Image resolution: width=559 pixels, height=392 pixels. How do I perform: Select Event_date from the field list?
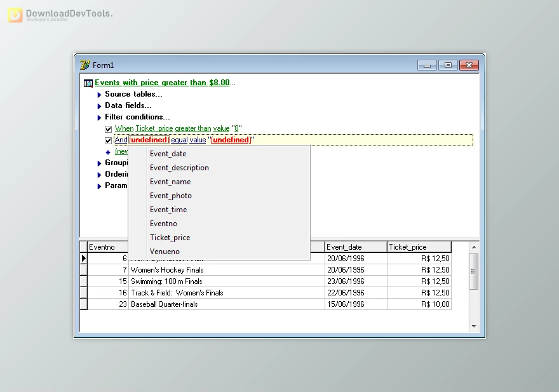168,153
